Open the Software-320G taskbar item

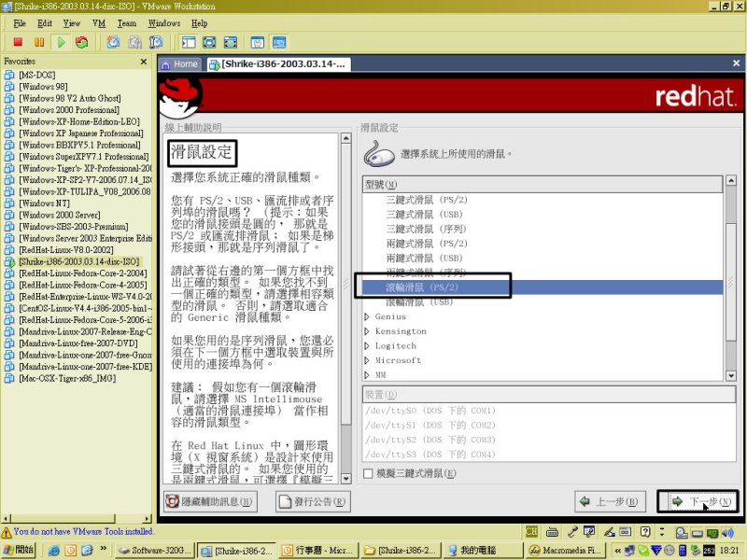[155, 551]
